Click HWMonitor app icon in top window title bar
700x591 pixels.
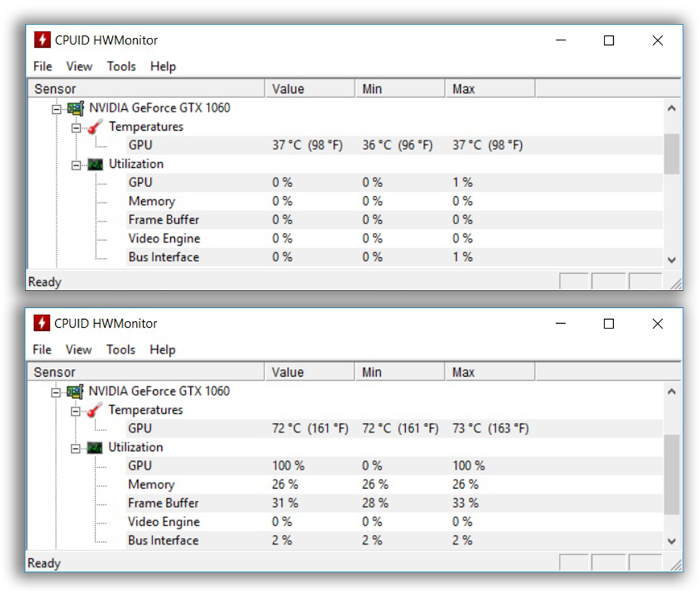(42, 40)
